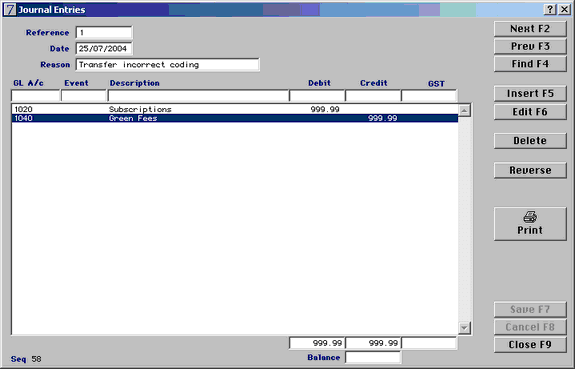
Task: Click the Next F2 button
Action: (530, 29)
